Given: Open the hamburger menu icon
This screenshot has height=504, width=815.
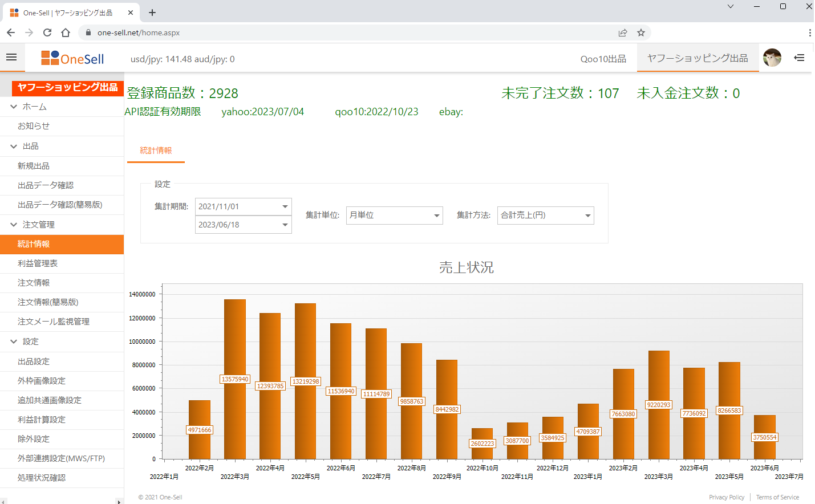Looking at the screenshot, I should click(x=11, y=57).
